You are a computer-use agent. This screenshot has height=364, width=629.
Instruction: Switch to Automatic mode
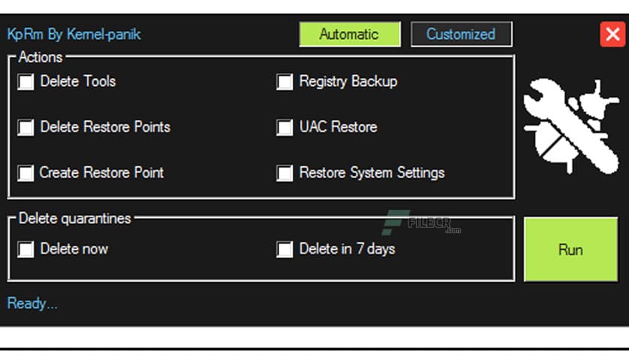(348, 34)
